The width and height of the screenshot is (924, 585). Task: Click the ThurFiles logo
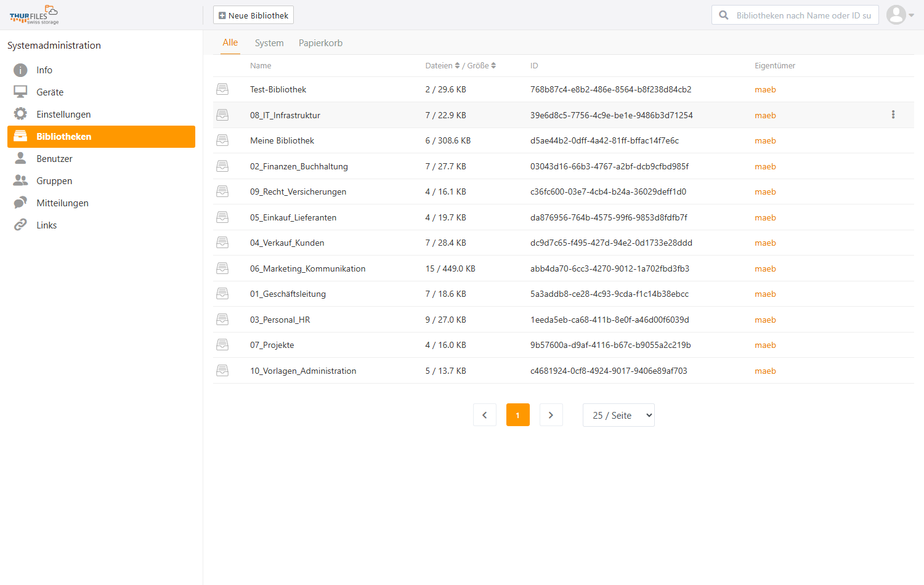pyautogui.click(x=34, y=15)
